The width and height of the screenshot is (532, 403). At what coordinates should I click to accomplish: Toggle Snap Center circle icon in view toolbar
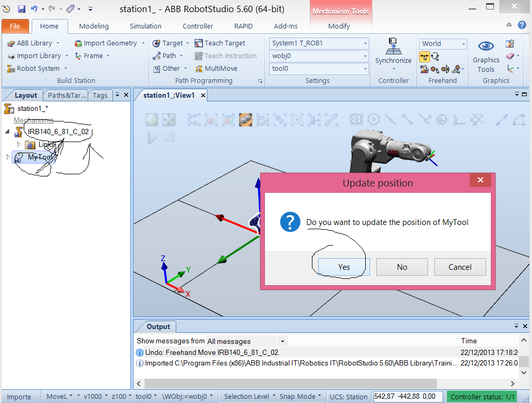point(374,119)
